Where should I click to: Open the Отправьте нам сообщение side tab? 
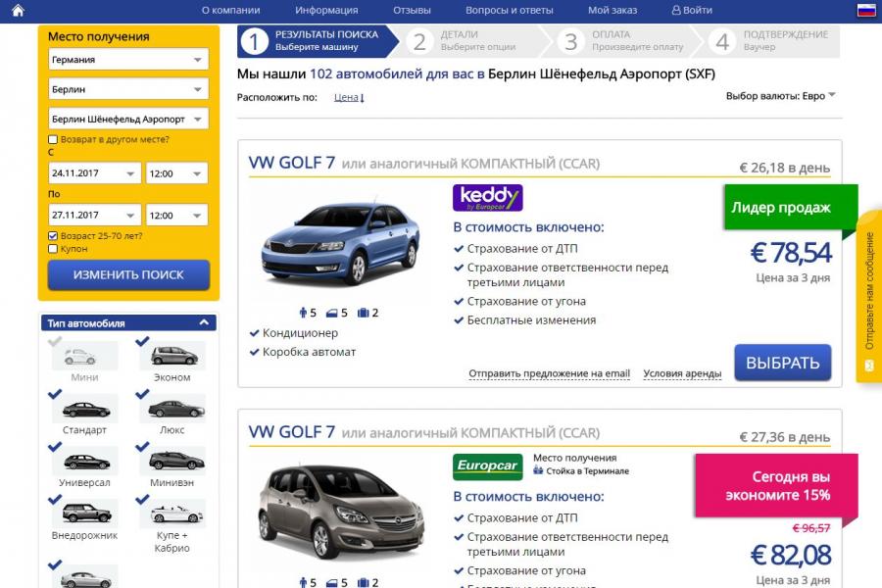869,297
